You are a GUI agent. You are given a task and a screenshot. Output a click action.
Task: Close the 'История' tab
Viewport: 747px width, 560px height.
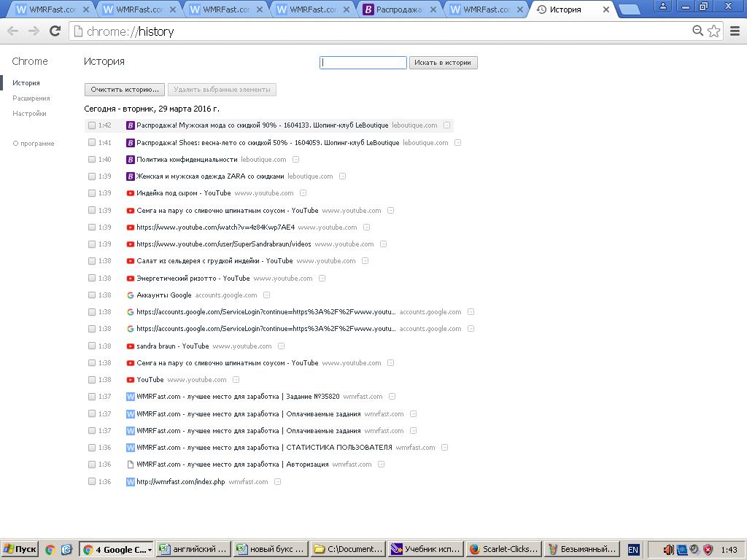click(606, 9)
